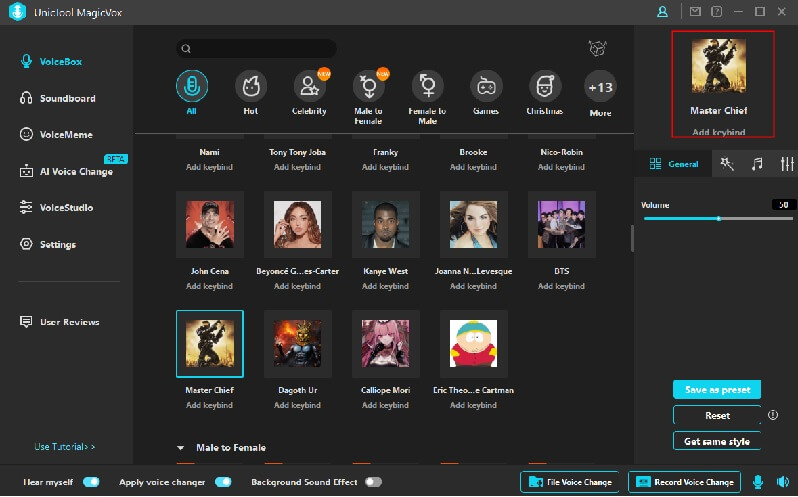
Task: Add keybind for Dagoth Ur
Action: point(298,405)
